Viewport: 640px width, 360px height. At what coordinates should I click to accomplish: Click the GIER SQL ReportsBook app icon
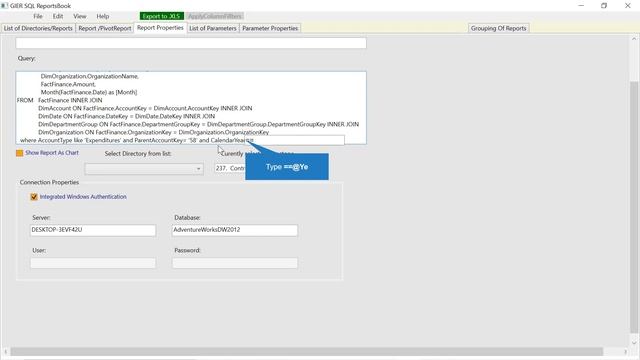click(4, 5)
